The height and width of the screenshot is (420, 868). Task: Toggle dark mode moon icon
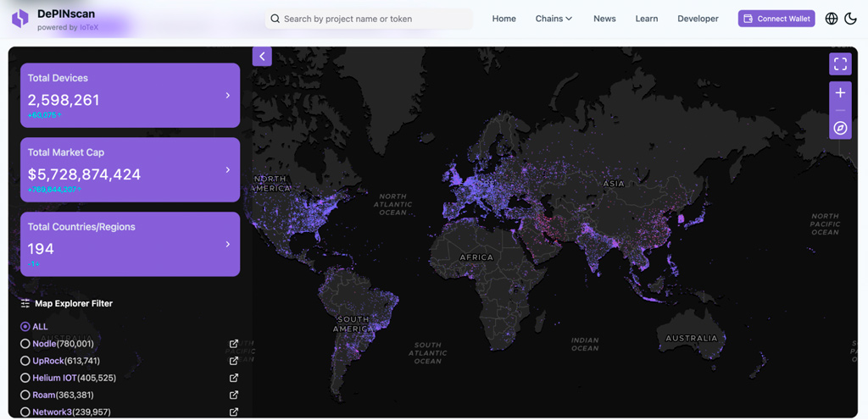(x=850, y=19)
